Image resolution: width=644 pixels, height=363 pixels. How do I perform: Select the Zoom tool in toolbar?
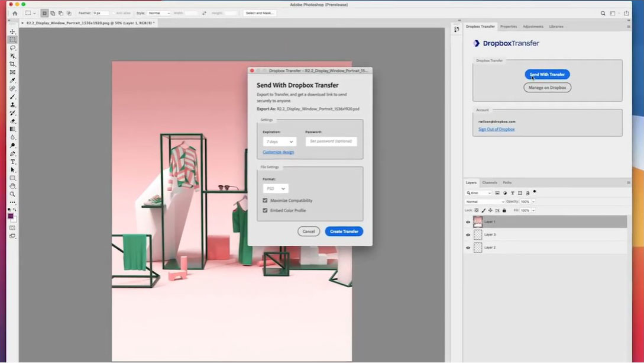12,194
